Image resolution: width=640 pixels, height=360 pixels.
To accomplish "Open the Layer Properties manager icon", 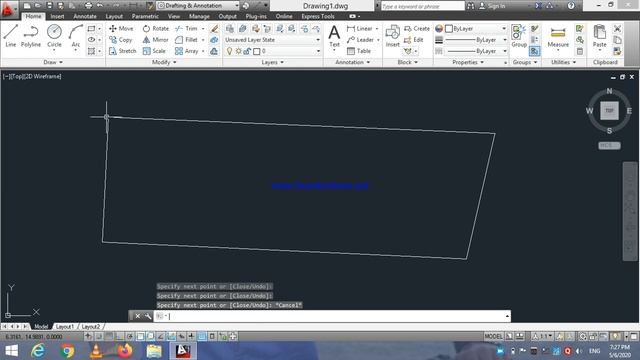I will pyautogui.click(x=230, y=29).
